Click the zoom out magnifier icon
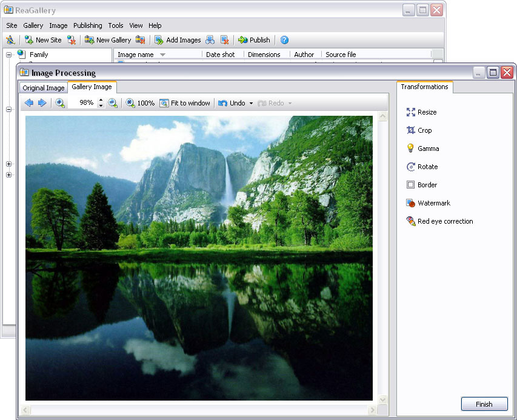 click(113, 103)
